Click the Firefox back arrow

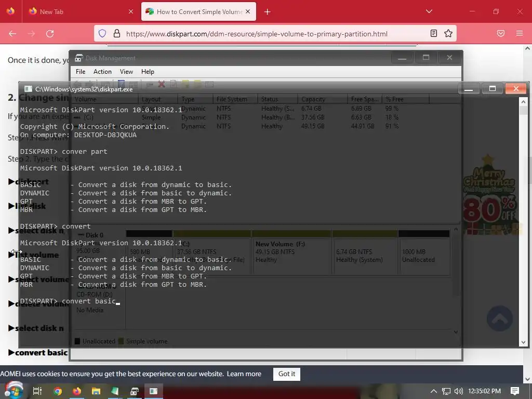coord(12,34)
